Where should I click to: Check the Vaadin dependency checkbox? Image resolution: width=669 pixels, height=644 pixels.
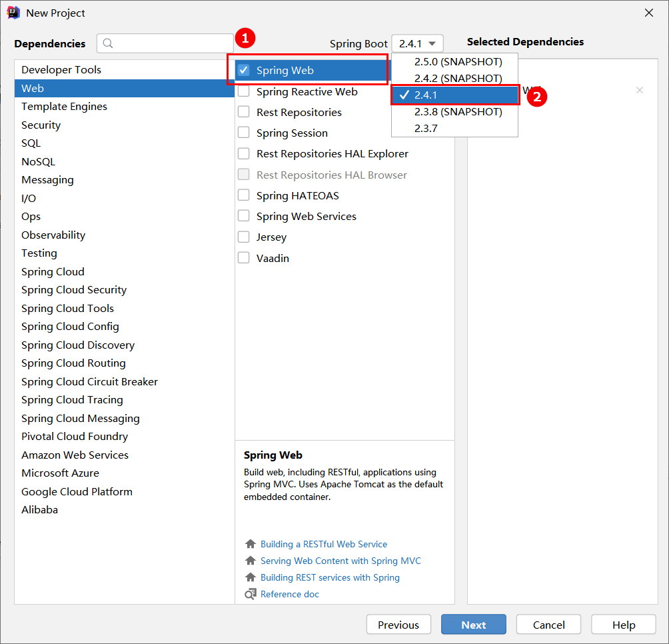(x=244, y=258)
